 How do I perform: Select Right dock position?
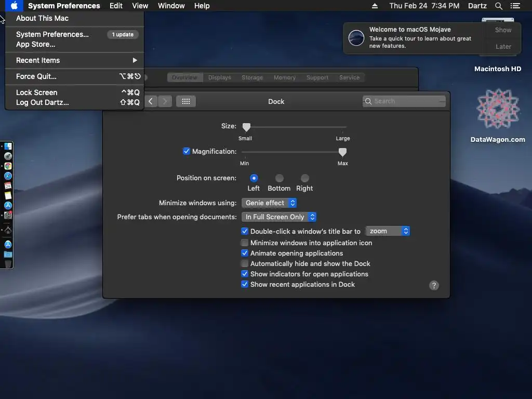[x=304, y=178]
